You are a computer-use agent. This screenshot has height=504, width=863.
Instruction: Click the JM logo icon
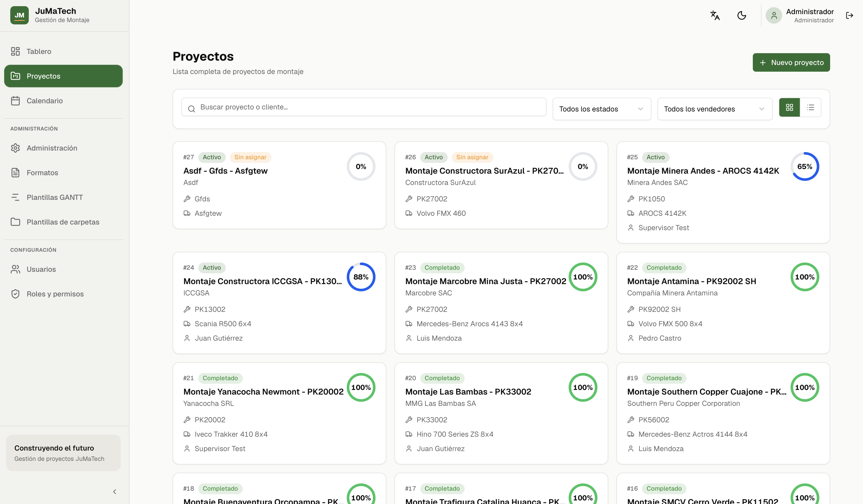[20, 15]
